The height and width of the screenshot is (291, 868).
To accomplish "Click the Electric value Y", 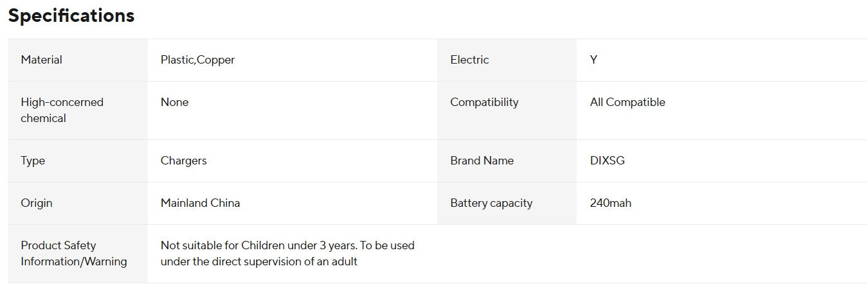I will pos(593,60).
